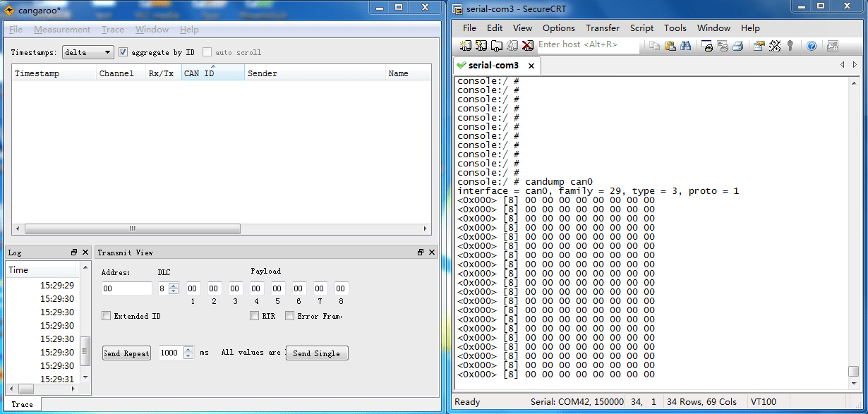Click the blue Help question mark icon
868x414 pixels.
812,46
